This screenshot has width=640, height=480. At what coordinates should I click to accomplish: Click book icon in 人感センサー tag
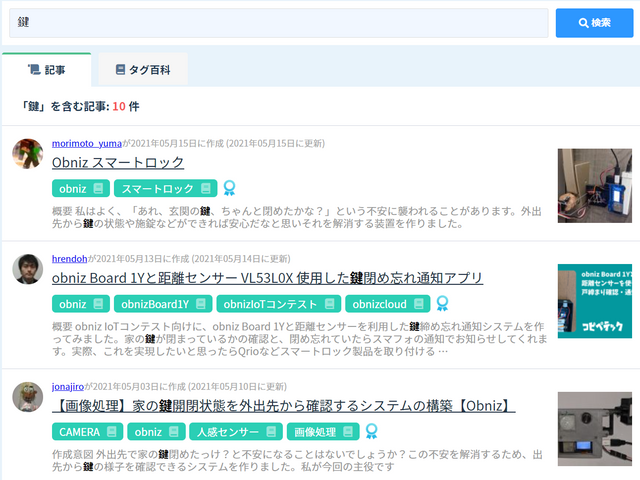[271, 432]
